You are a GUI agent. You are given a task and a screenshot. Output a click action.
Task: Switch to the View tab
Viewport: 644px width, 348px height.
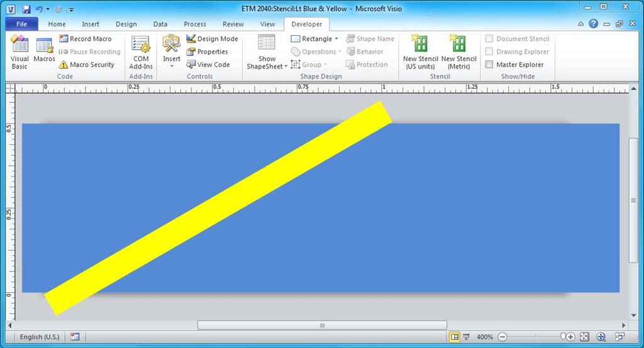point(267,24)
